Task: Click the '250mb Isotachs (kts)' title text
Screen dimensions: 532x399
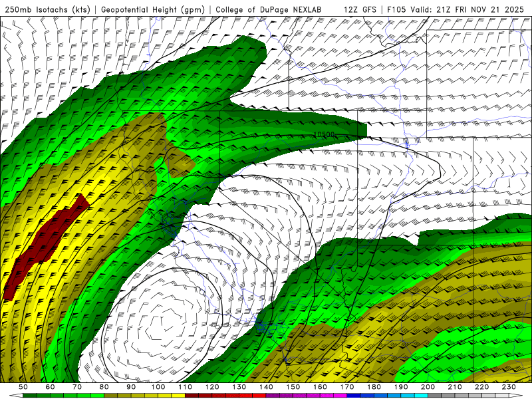Action: click(47, 10)
